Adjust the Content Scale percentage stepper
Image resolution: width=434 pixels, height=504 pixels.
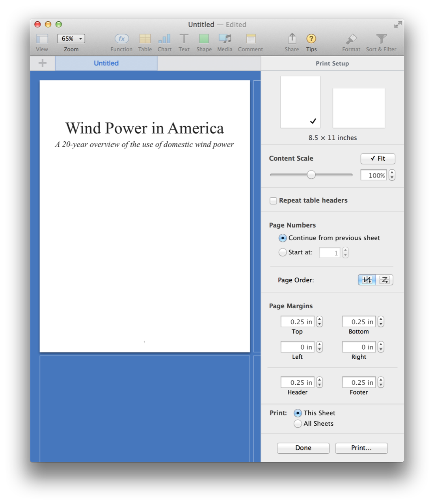(x=392, y=175)
